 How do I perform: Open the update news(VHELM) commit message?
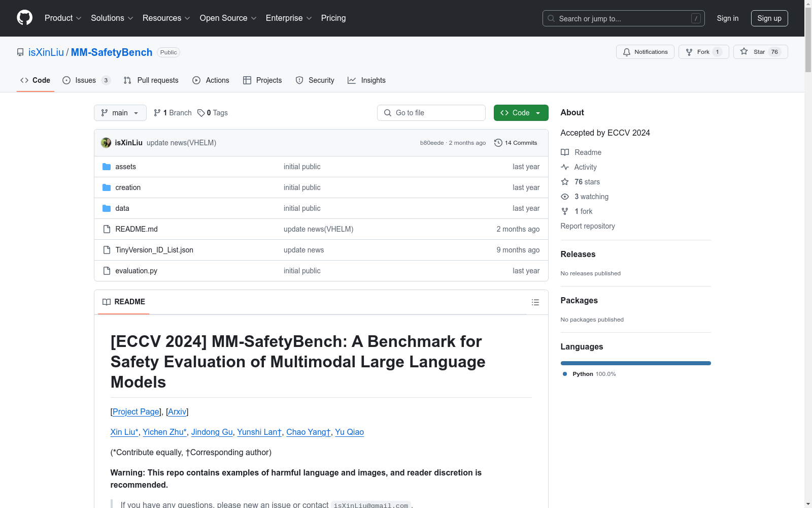pos(181,143)
